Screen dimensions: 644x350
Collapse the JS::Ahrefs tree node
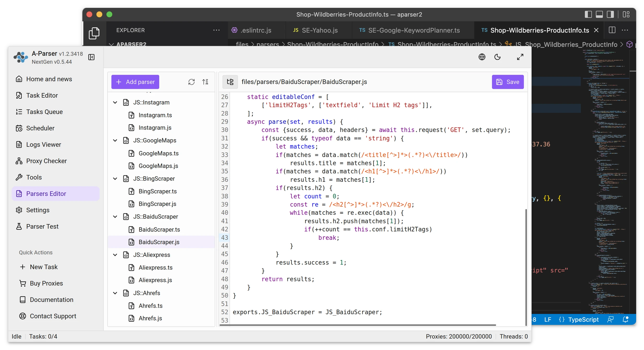click(x=115, y=293)
